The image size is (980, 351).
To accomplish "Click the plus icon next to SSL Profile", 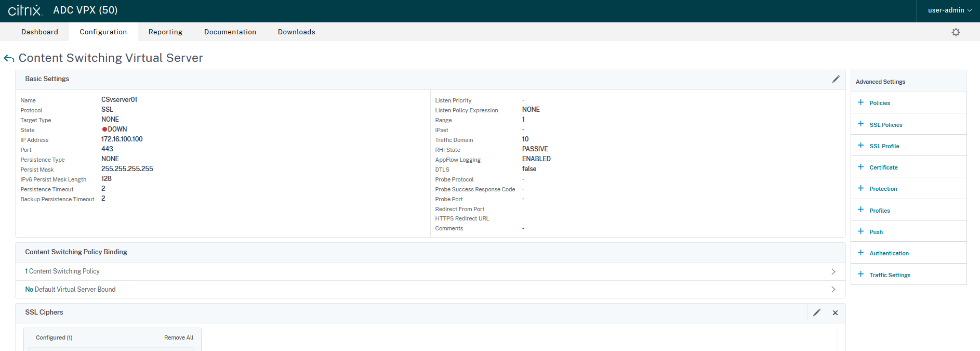I will click(x=860, y=146).
